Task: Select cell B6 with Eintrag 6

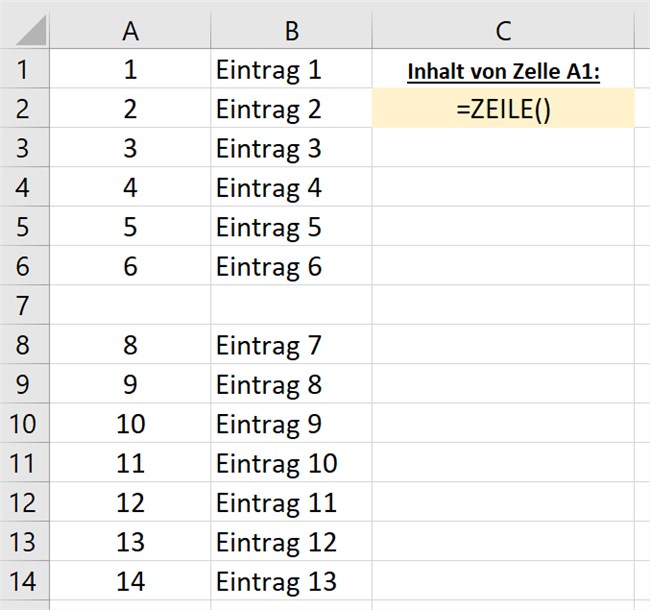Action: tap(291, 266)
